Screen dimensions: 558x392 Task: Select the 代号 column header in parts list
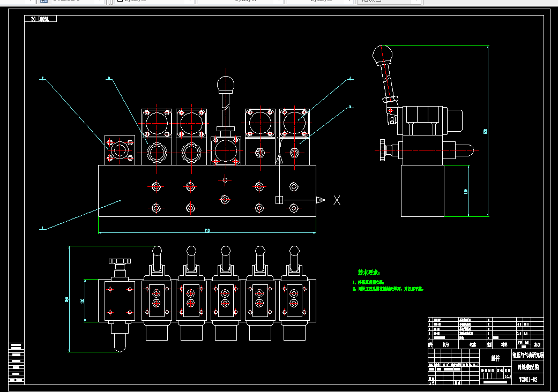coord(445,345)
